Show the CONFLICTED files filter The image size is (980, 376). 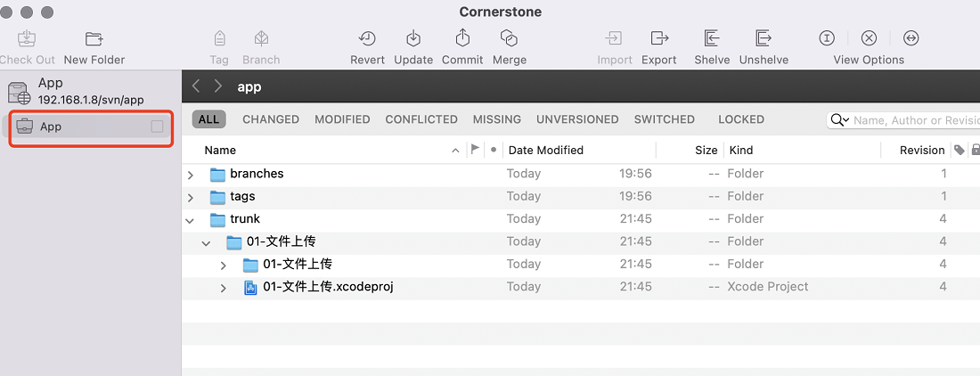click(x=421, y=119)
